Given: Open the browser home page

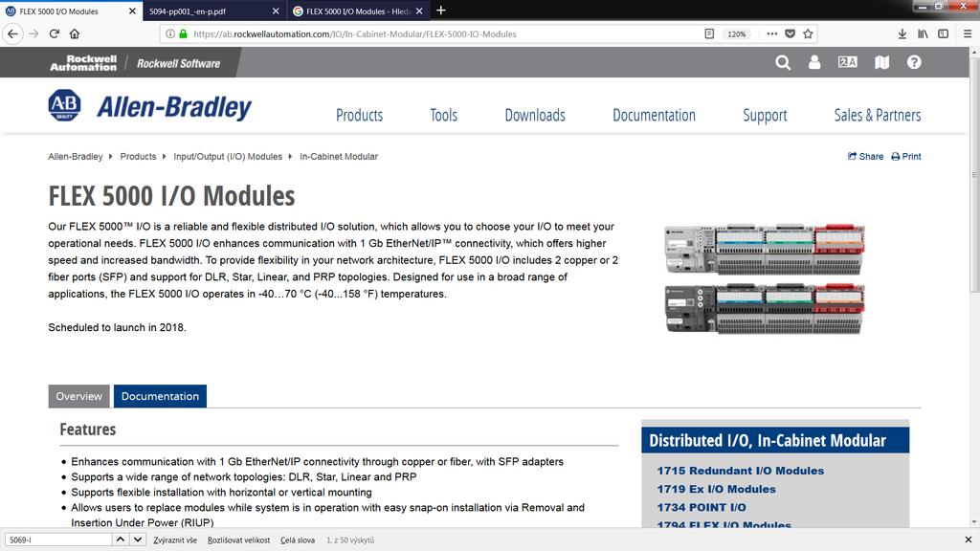Looking at the screenshot, I should (75, 33).
